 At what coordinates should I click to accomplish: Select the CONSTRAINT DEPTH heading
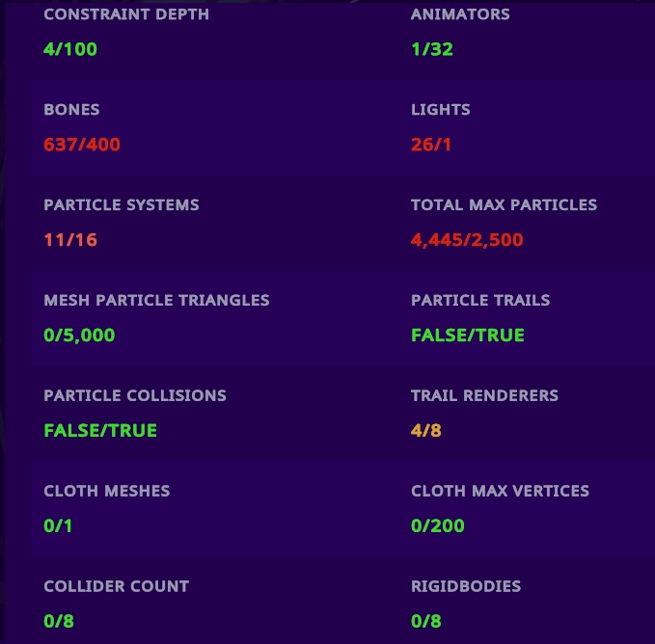[126, 14]
